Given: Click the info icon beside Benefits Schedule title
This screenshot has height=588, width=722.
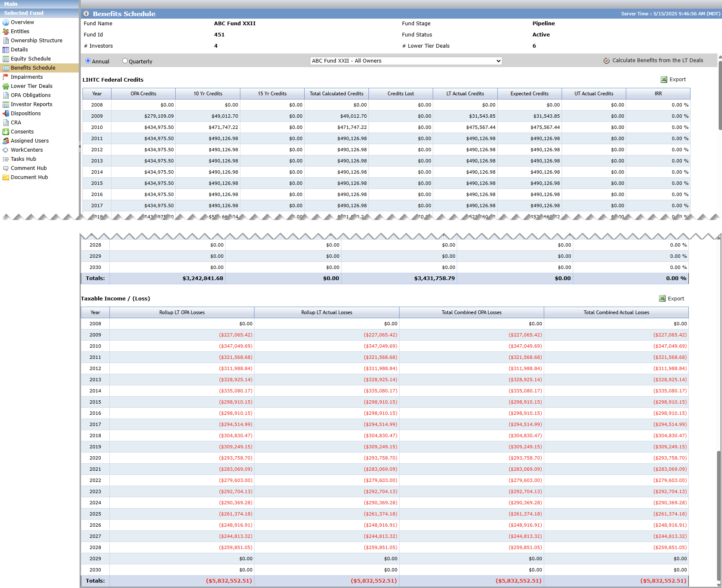Looking at the screenshot, I should coord(86,14).
